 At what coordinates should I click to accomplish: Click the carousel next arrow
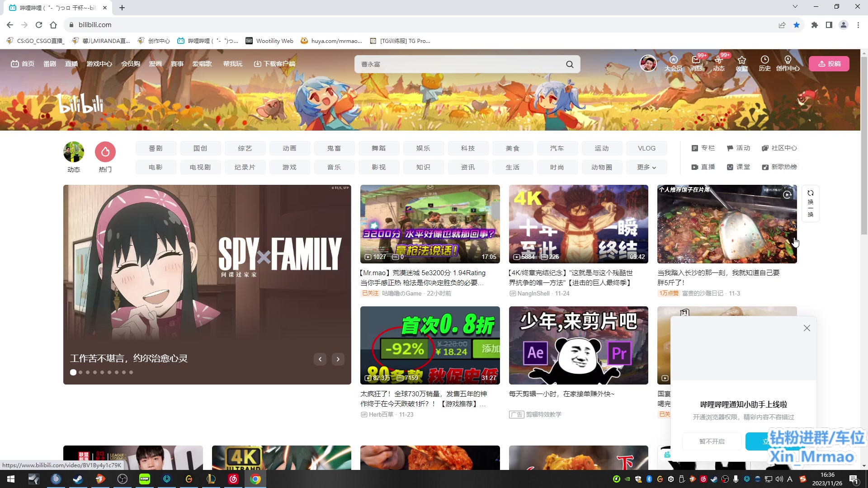coord(338,359)
